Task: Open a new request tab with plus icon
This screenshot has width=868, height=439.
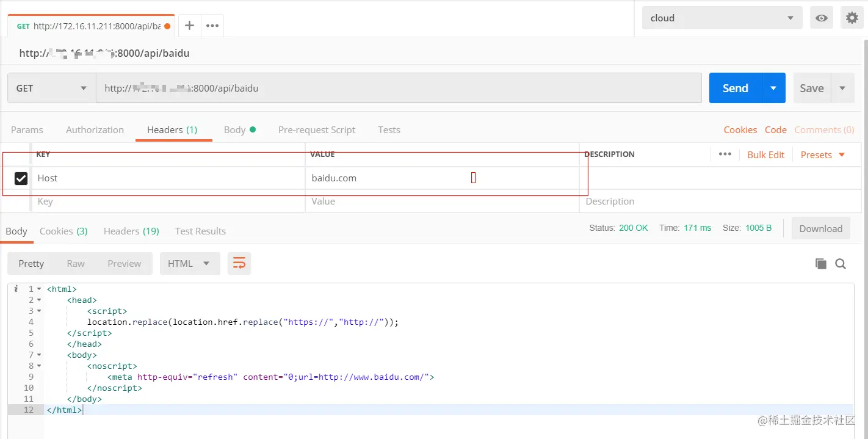Action: [189, 26]
